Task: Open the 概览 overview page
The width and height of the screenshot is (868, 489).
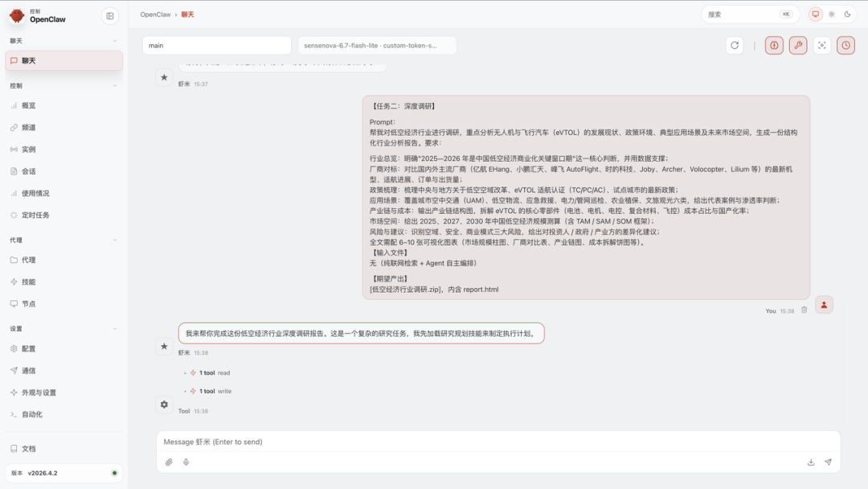Action: pos(64,106)
